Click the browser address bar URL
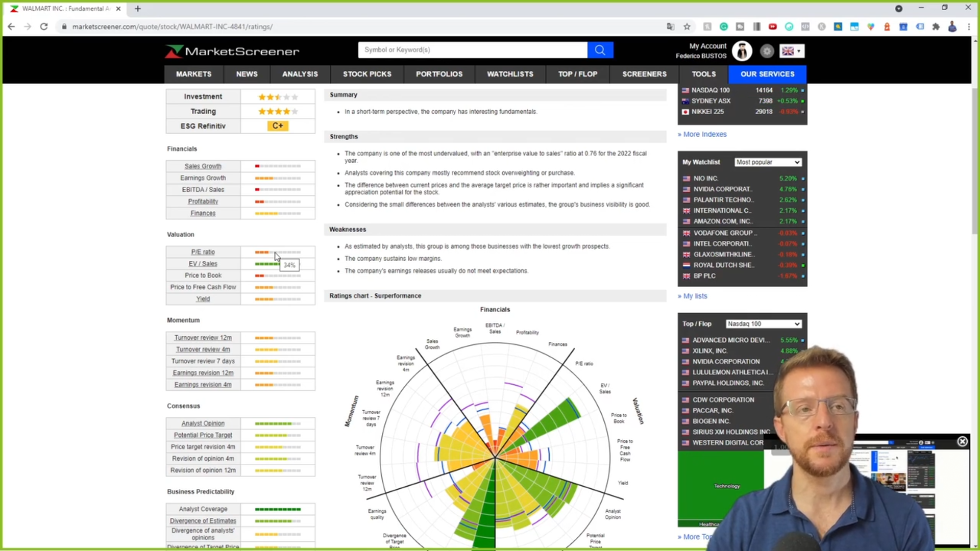This screenshot has width=980, height=551. pos(173,27)
